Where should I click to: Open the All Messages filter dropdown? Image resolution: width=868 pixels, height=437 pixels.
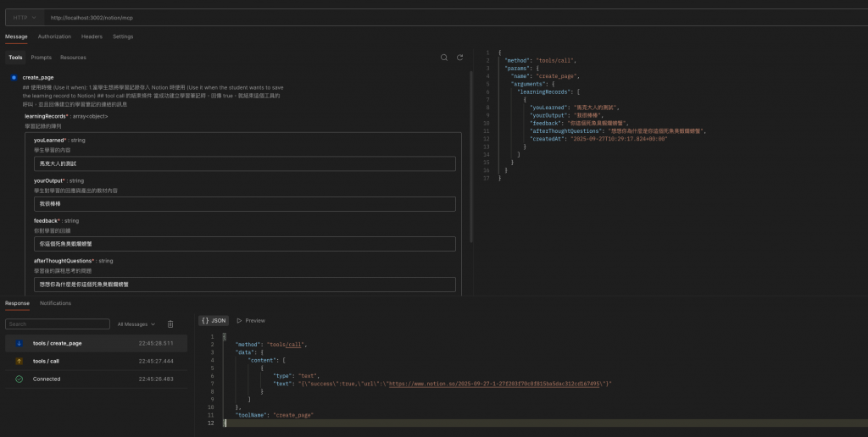point(136,324)
